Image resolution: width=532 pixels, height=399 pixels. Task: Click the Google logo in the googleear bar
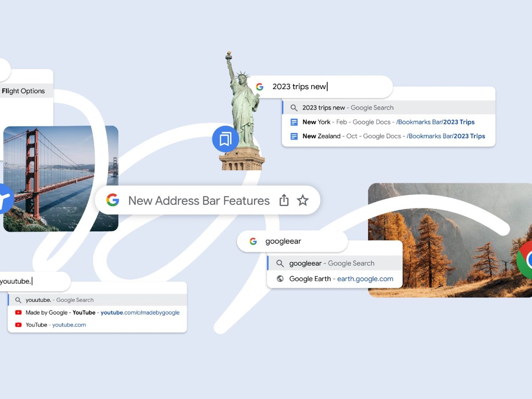253,241
